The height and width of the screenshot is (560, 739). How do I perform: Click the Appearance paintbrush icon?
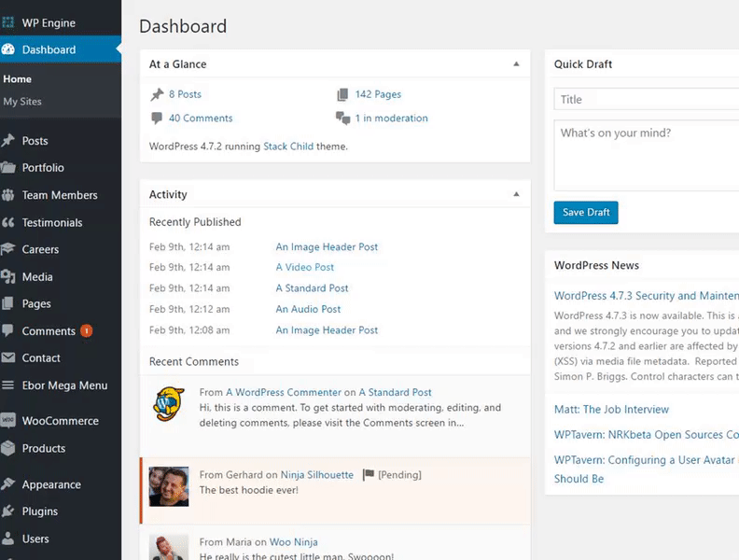tap(8, 484)
